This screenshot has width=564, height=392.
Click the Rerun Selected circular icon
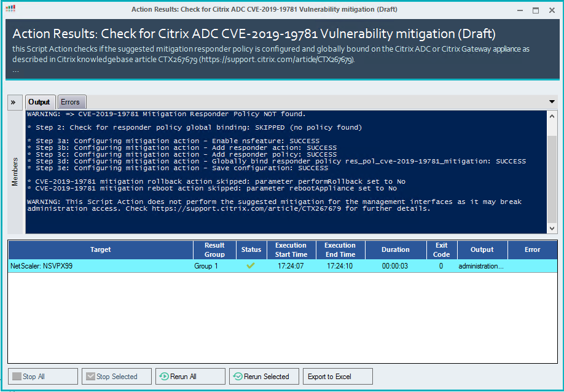coord(238,376)
